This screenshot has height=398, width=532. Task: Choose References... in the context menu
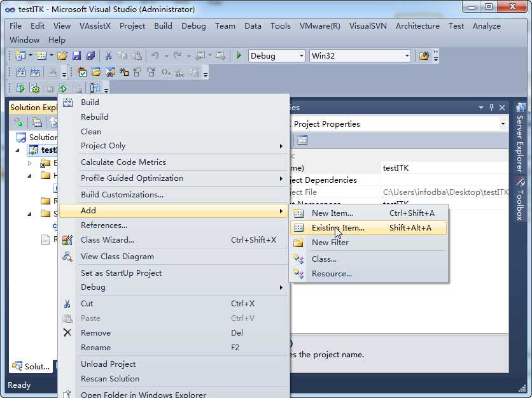[x=174, y=225]
